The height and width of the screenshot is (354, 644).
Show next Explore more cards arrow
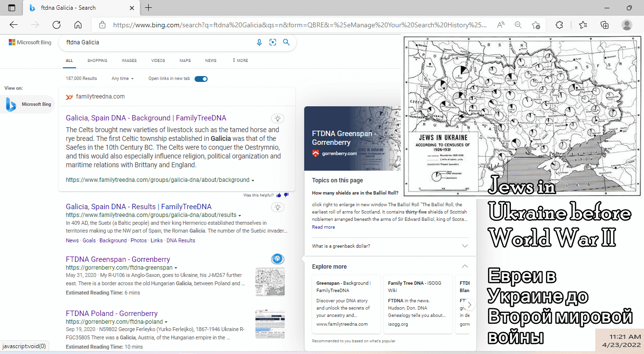pos(469,305)
